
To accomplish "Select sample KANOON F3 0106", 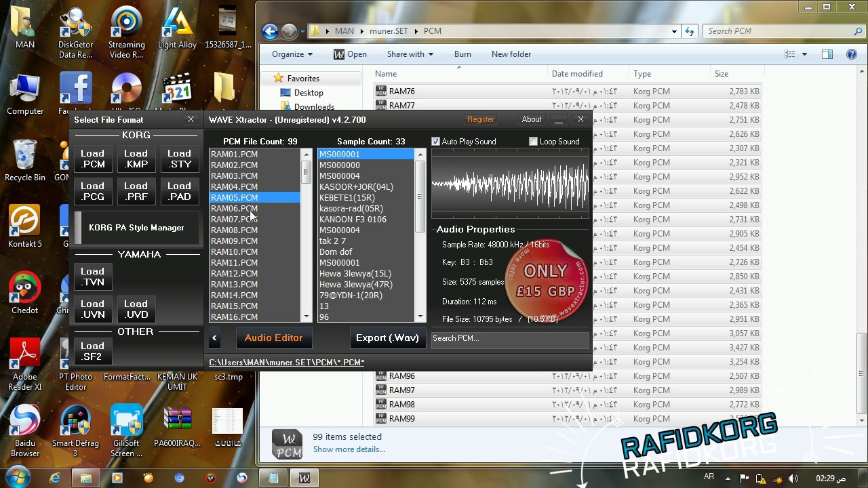I will pos(366,219).
